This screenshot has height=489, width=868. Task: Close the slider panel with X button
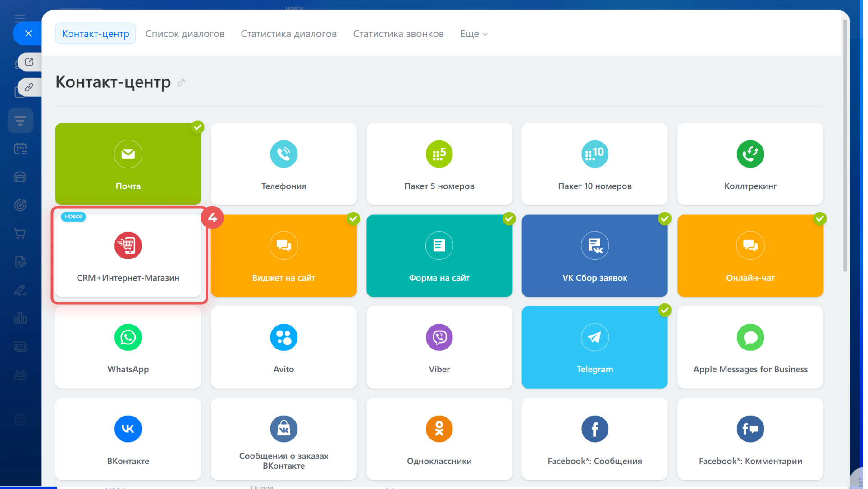pyautogui.click(x=28, y=33)
